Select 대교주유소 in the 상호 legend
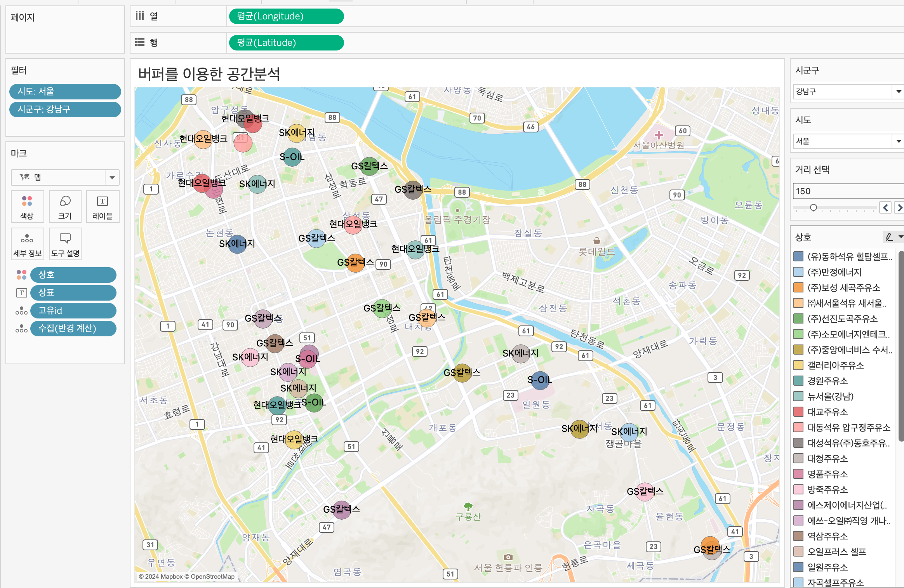 [827, 412]
